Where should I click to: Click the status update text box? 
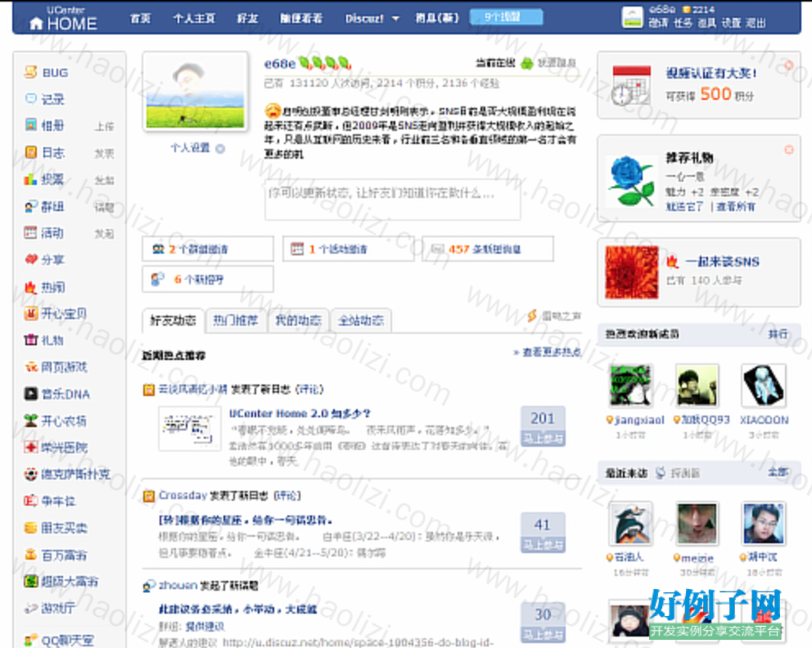(393, 200)
